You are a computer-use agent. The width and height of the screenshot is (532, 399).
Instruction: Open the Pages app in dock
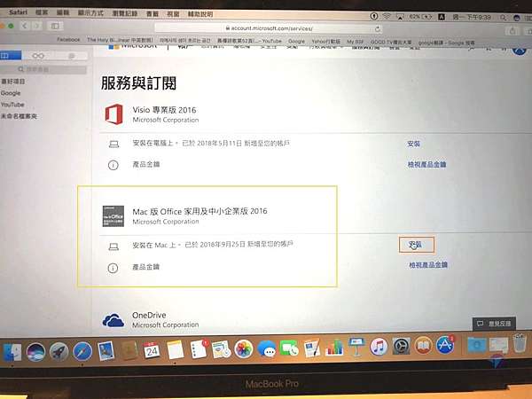click(x=312, y=348)
